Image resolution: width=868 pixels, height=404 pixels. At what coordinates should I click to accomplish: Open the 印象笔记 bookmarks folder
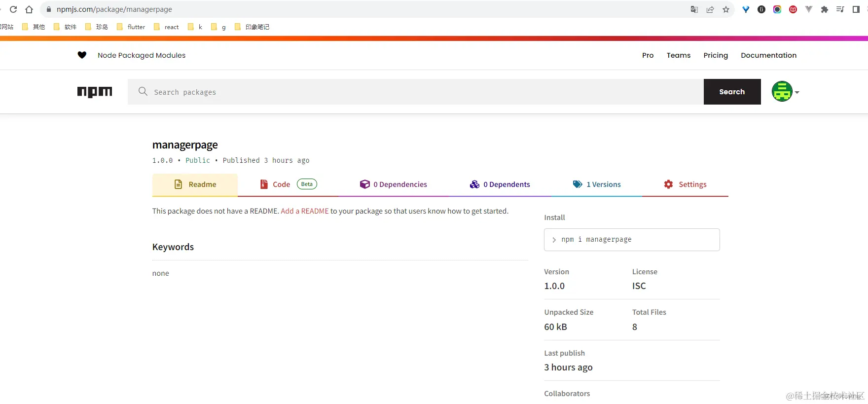252,27
